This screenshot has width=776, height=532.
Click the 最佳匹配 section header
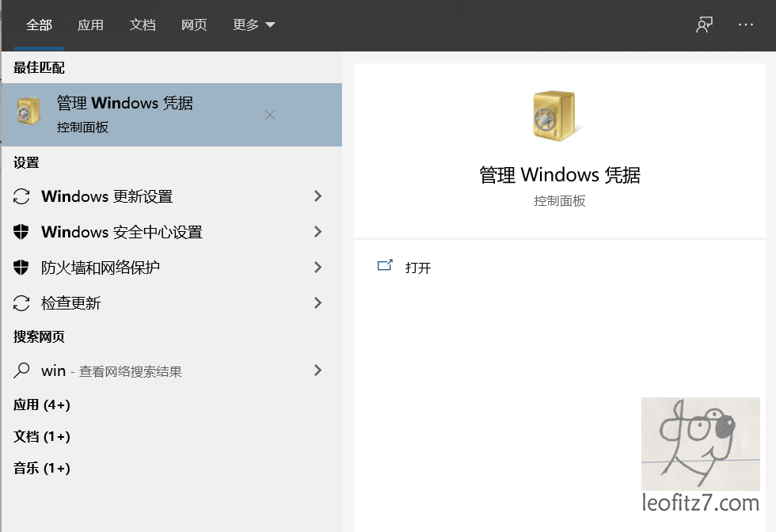[x=39, y=68]
